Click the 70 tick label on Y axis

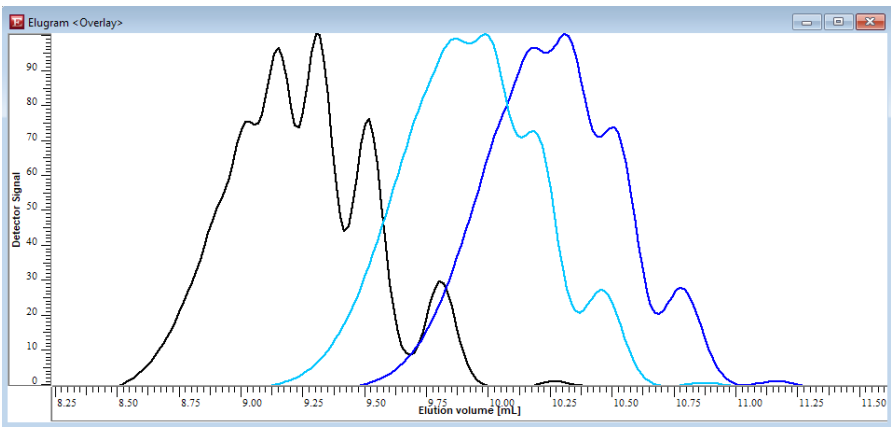[32, 139]
